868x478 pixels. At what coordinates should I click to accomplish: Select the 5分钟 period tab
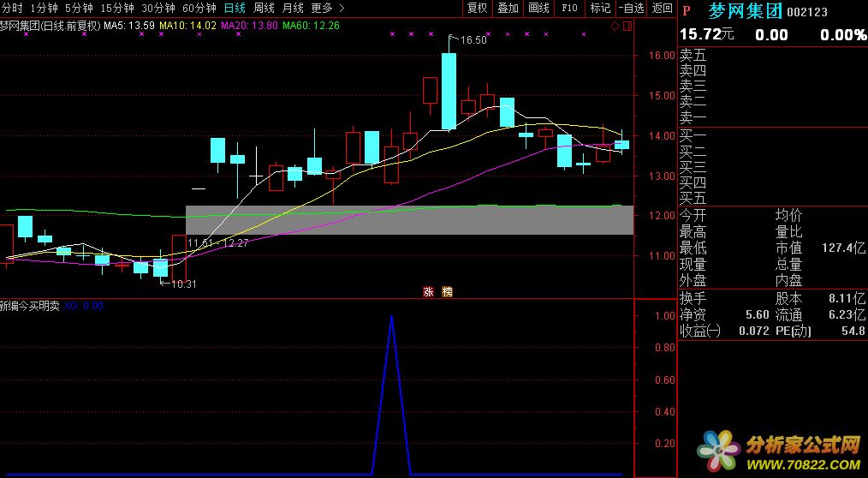pos(79,8)
